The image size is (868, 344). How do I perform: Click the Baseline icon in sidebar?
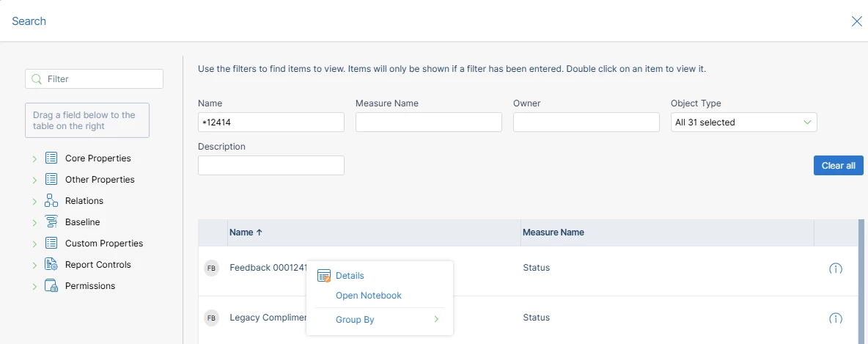pos(51,222)
